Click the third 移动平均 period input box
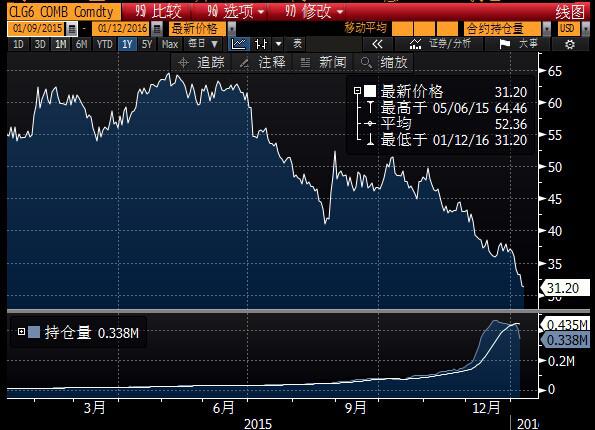 pyautogui.click(x=447, y=29)
